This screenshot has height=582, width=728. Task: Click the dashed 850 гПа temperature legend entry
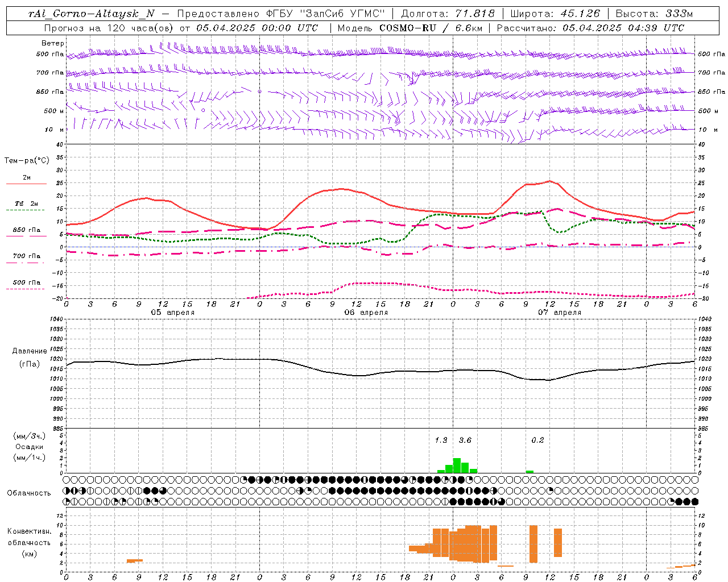pos(26,232)
